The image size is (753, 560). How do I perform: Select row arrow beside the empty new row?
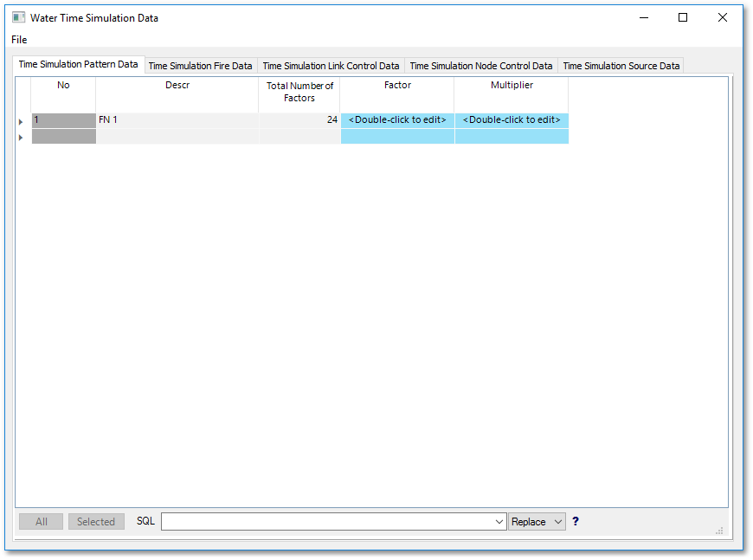21,138
